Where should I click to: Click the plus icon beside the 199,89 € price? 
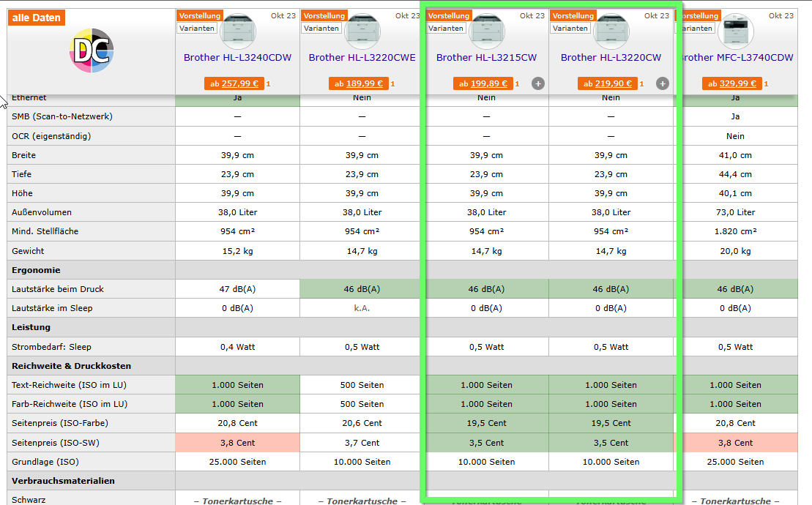coord(538,83)
